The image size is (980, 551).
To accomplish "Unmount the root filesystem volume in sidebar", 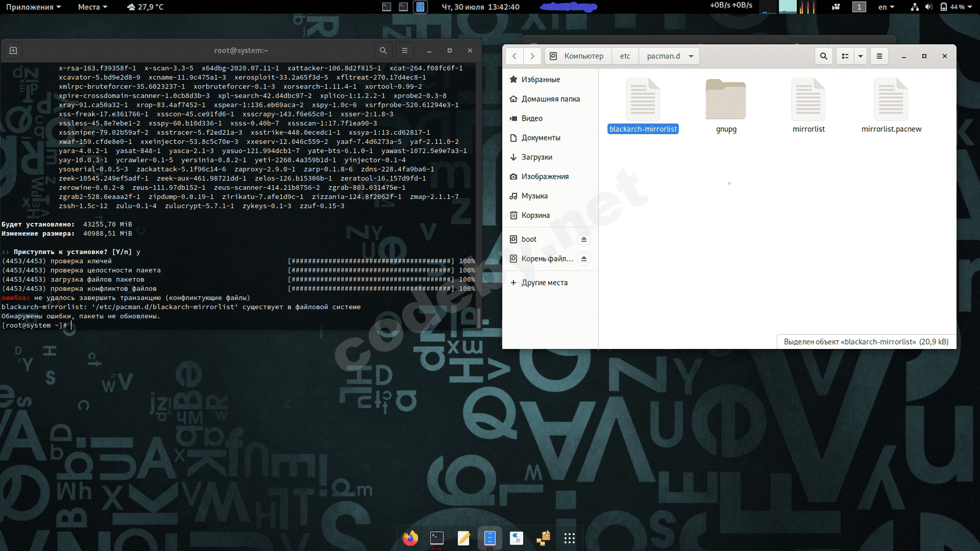I will tap(584, 259).
